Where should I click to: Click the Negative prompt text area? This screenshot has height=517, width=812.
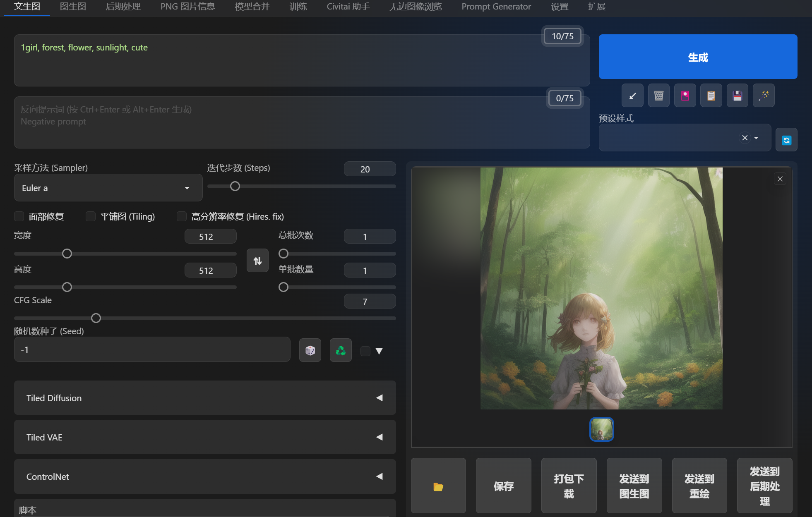302,122
